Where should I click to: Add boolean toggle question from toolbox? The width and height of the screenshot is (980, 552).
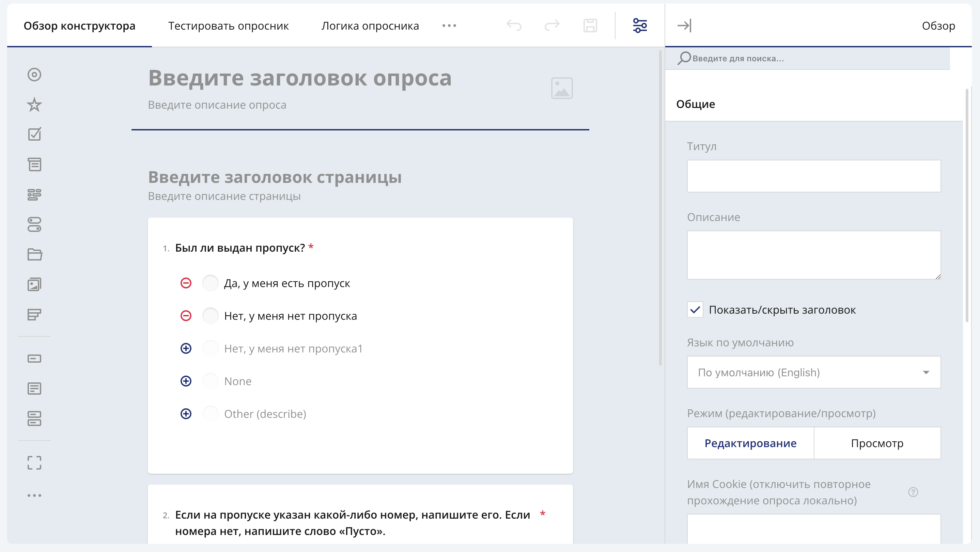tap(34, 224)
